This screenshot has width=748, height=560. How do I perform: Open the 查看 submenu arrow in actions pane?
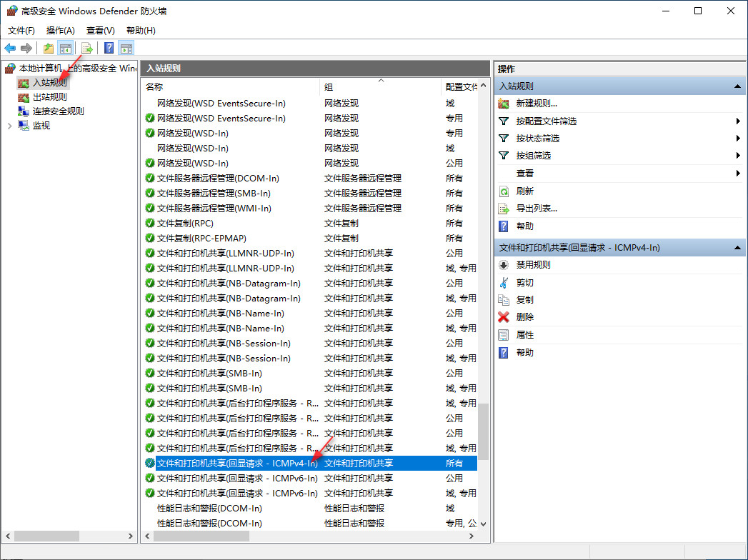click(738, 173)
